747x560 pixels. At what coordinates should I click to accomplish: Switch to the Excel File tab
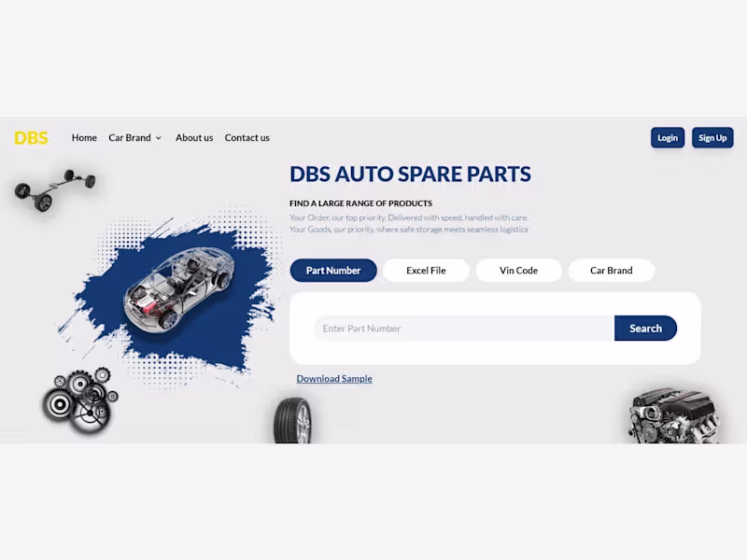click(426, 270)
